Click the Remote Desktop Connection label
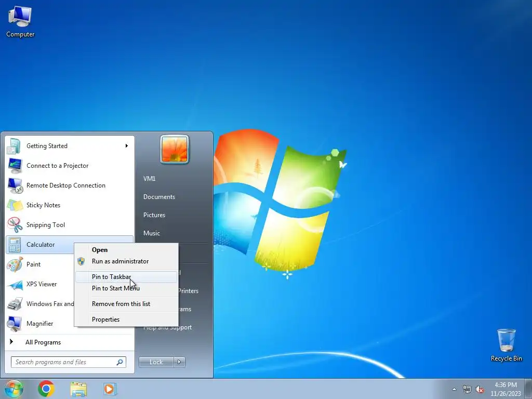The image size is (532, 399). tap(66, 185)
